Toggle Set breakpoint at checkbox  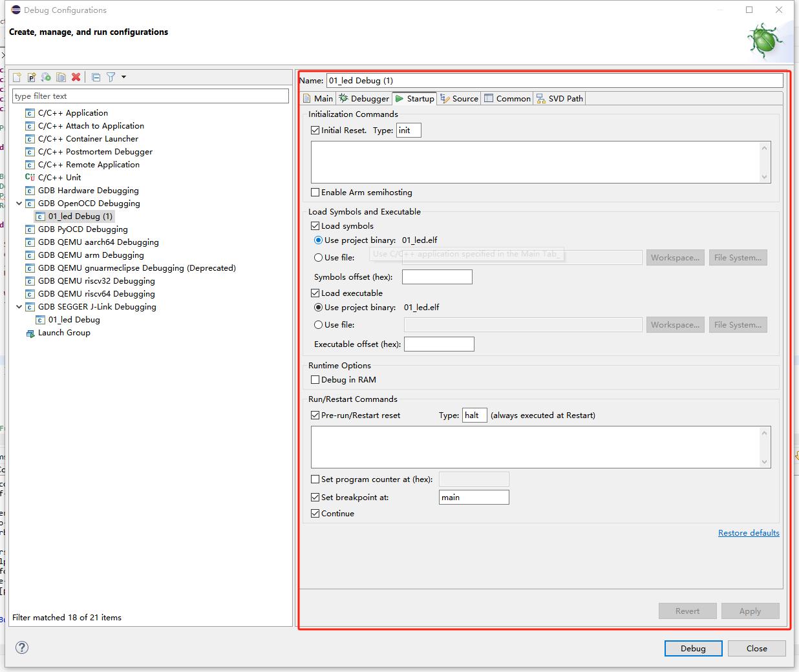[x=315, y=497]
